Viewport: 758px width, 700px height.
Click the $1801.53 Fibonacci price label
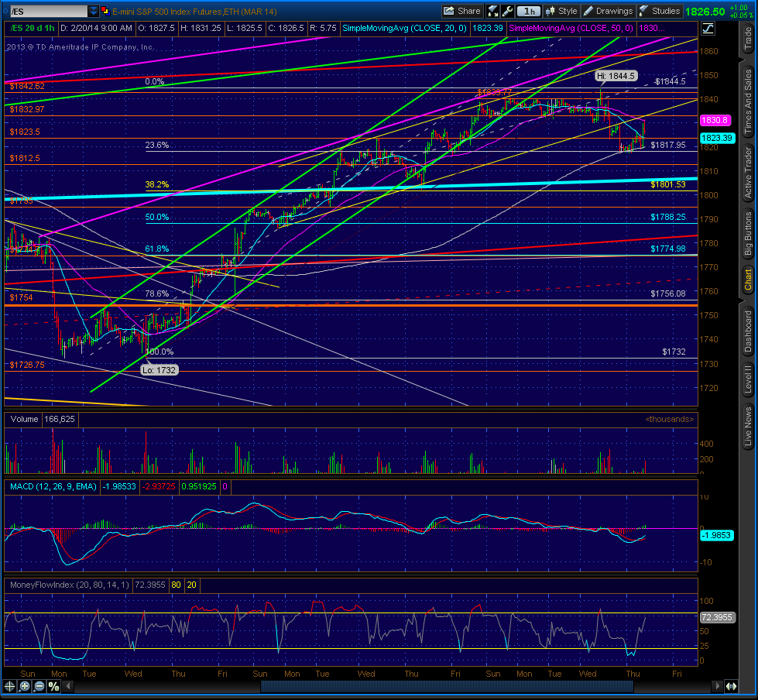pyautogui.click(x=667, y=184)
